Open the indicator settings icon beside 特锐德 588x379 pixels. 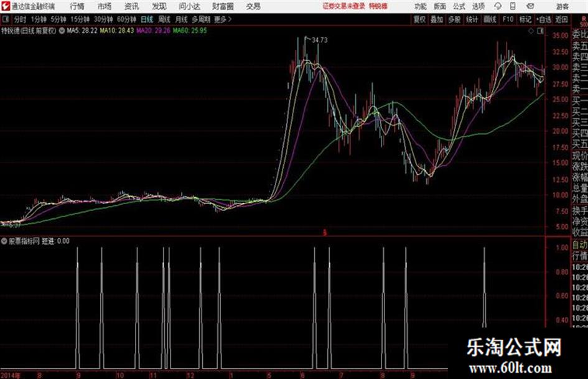(x=62, y=30)
